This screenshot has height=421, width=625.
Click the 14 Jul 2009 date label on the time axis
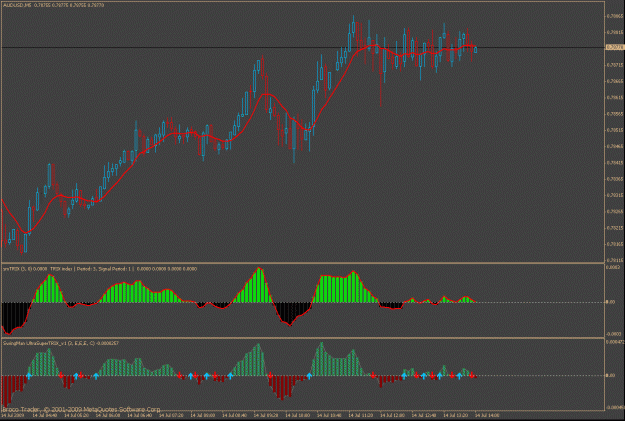coord(13,415)
